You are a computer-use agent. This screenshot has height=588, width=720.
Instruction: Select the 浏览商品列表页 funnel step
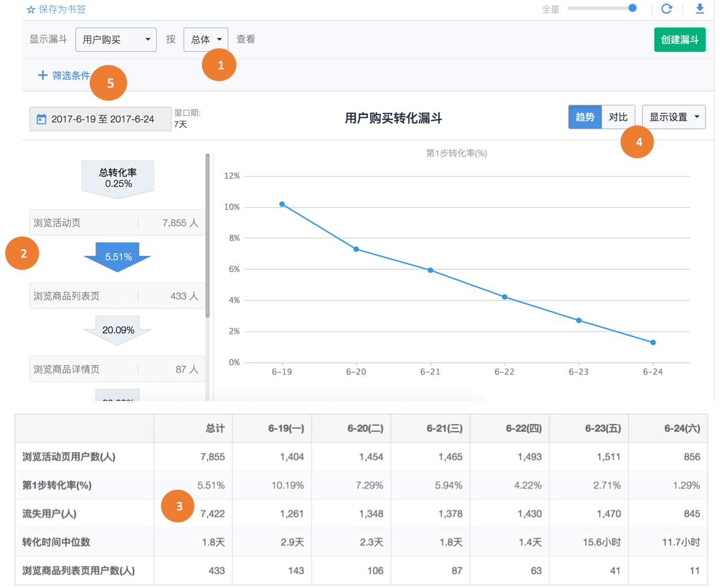(117, 296)
